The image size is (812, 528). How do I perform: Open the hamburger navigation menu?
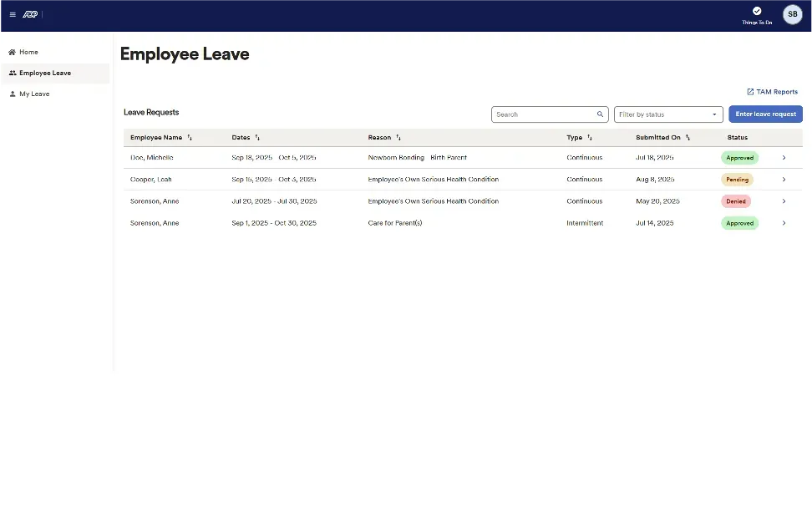pyautogui.click(x=13, y=14)
